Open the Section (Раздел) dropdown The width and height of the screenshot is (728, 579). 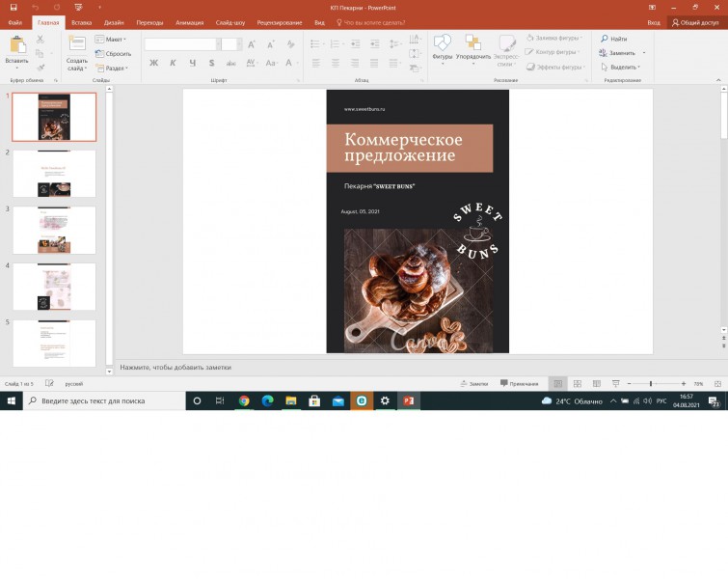[x=112, y=68]
